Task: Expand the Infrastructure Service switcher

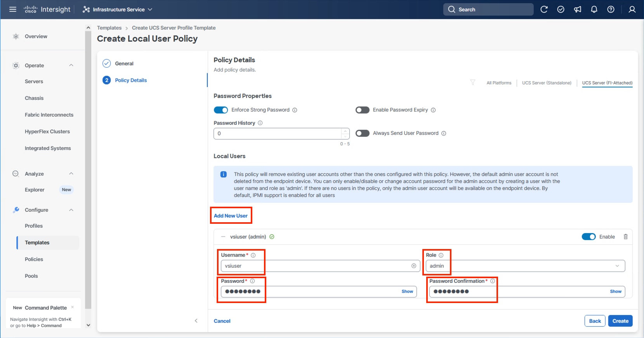Action: [x=117, y=9]
